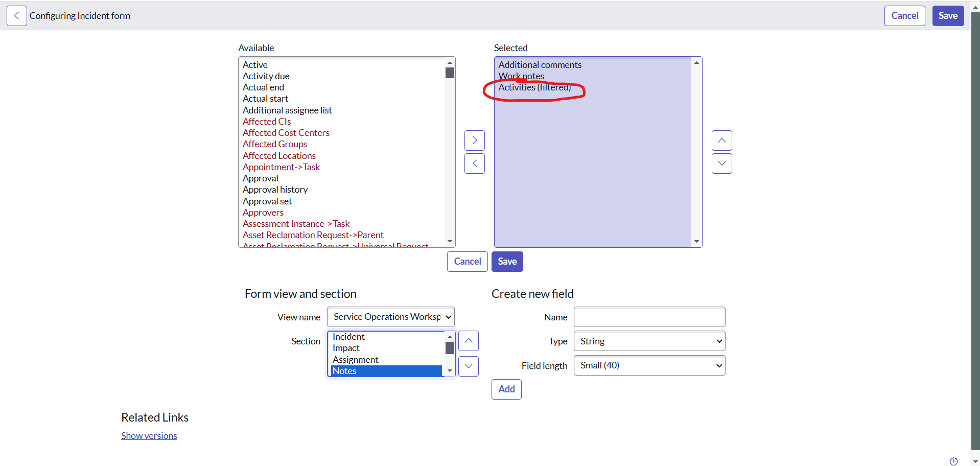Open the Field length dropdown showing Small (40)

[649, 365]
